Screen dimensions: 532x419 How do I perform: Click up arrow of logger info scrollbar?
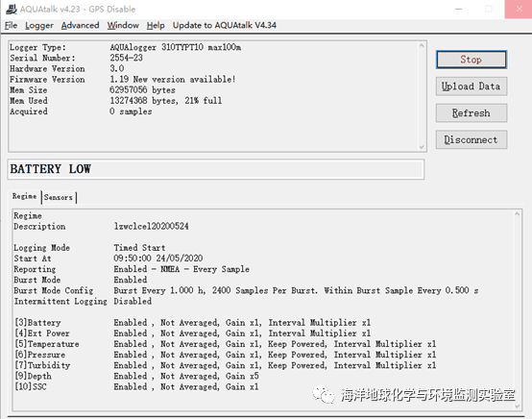pos(422,45)
